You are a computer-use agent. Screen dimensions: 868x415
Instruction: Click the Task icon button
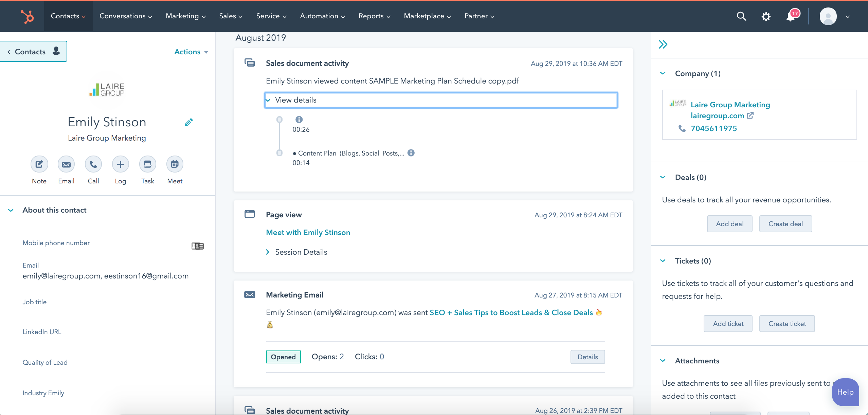coord(148,164)
